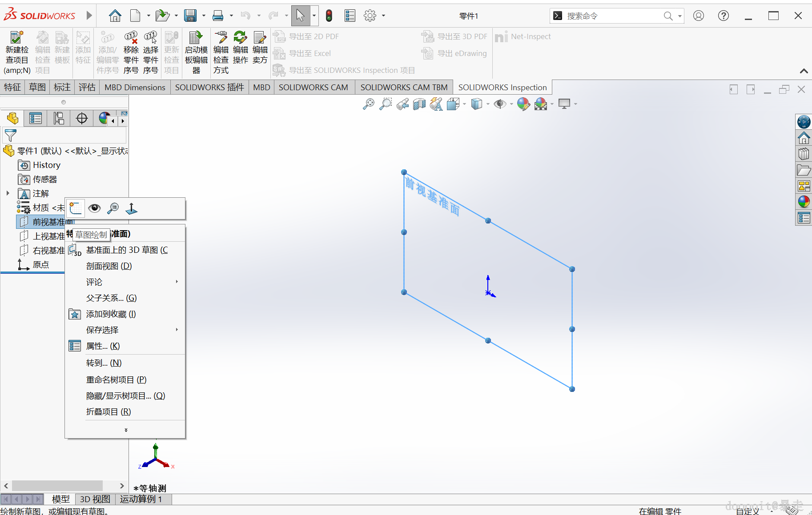Click the Print icon

[218, 16]
